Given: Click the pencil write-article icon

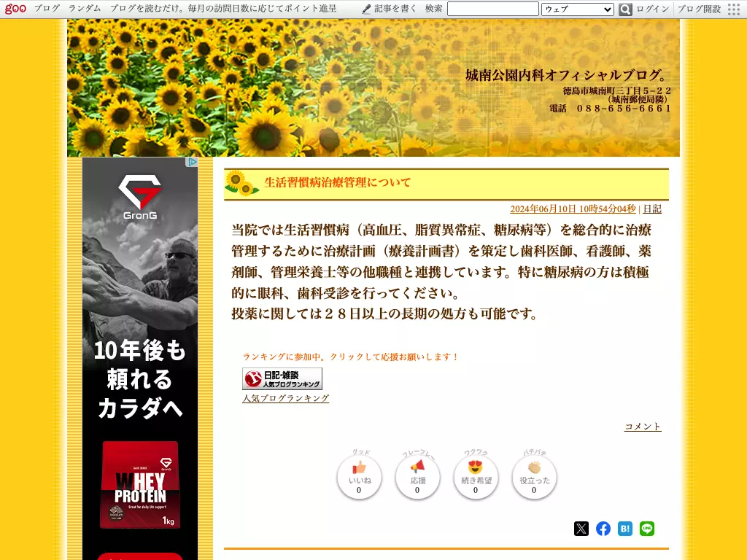Looking at the screenshot, I should [x=366, y=9].
